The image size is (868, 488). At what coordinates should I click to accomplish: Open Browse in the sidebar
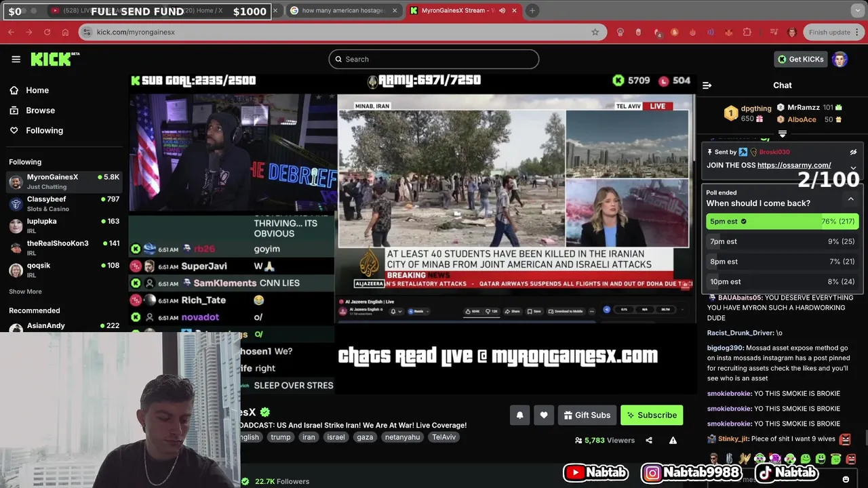click(x=40, y=110)
